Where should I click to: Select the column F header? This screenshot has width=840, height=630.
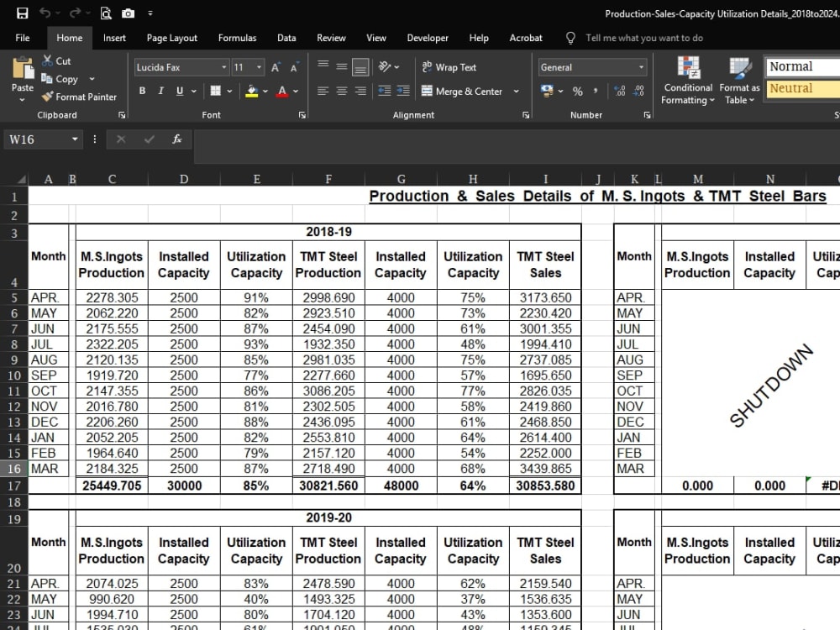click(x=328, y=179)
